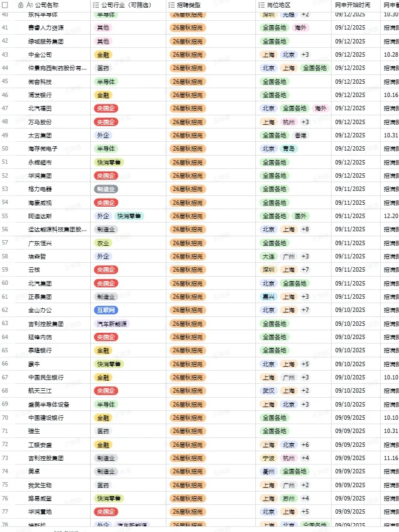Click the 国外 tag in 阿迪达斯 row
This screenshot has width=399, height=532.
click(301, 216)
